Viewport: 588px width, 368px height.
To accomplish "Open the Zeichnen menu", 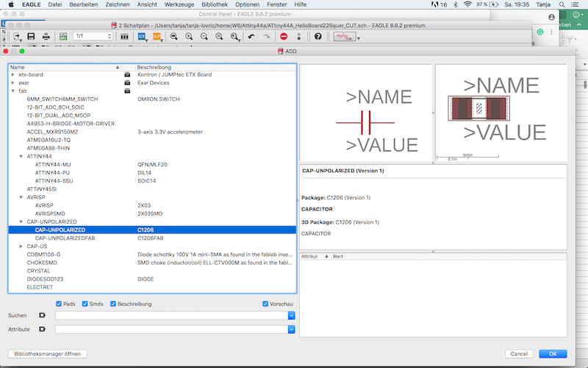I will pyautogui.click(x=118, y=4).
